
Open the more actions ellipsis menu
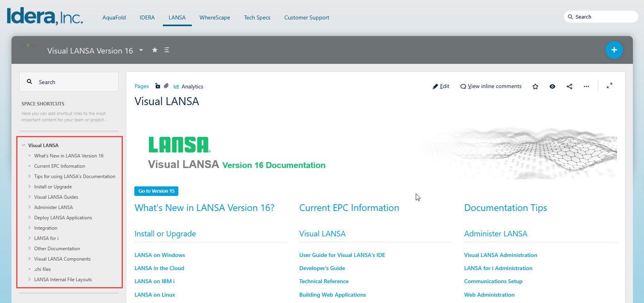(587, 86)
